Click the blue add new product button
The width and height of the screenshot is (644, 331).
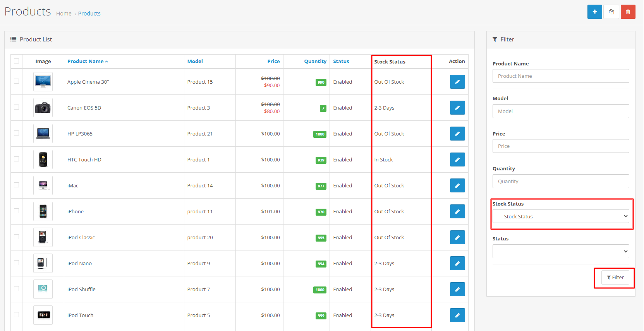(x=594, y=12)
